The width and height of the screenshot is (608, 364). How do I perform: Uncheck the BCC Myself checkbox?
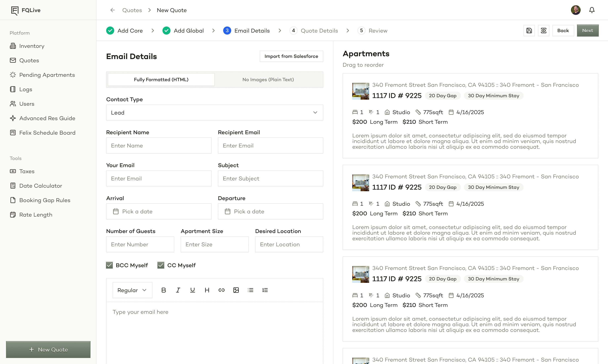109,265
